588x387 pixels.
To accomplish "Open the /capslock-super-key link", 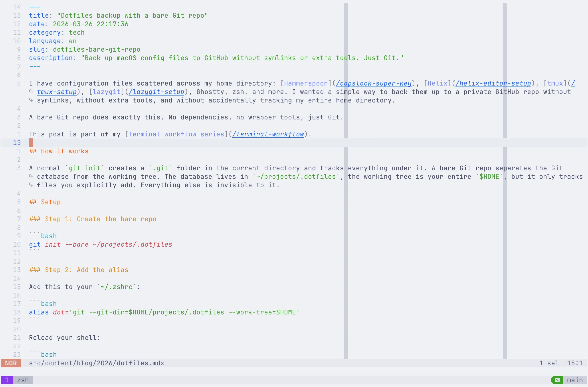I will [x=373, y=83].
